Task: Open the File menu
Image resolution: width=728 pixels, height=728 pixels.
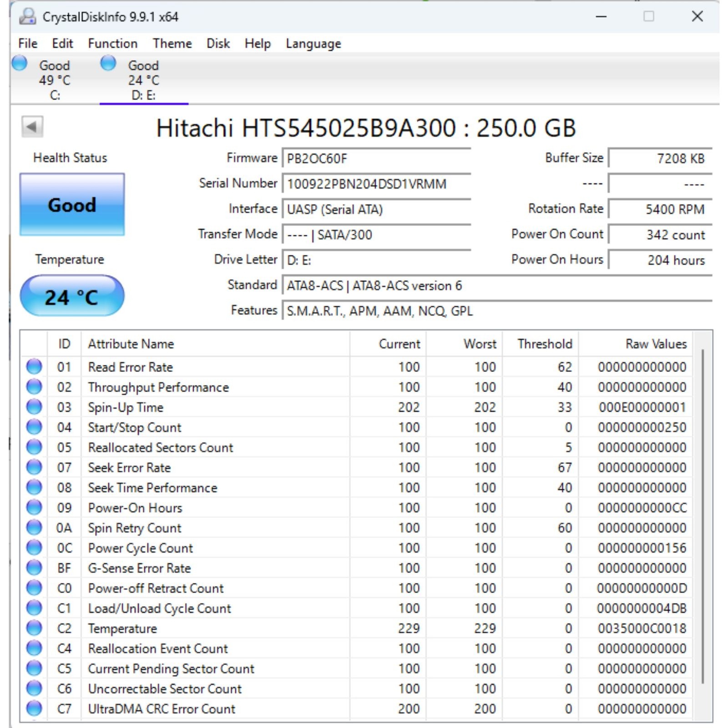Action: [x=28, y=43]
